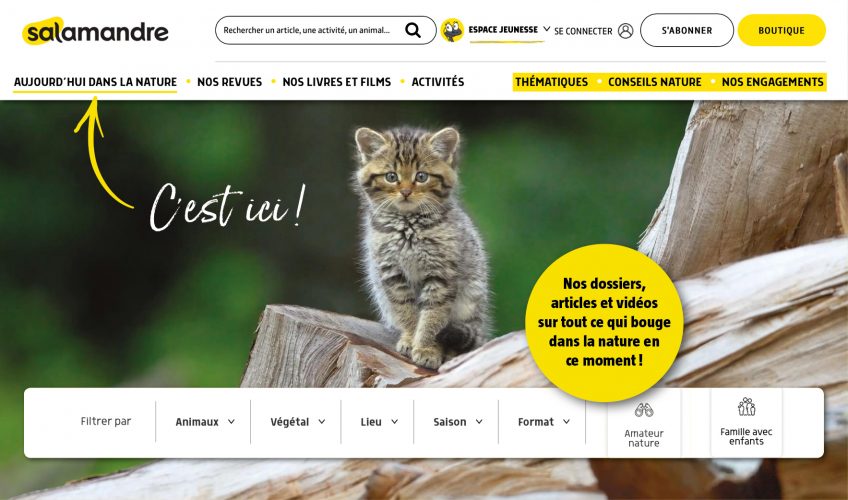Click the user account profile icon
This screenshot has width=848, height=500.
(x=625, y=31)
